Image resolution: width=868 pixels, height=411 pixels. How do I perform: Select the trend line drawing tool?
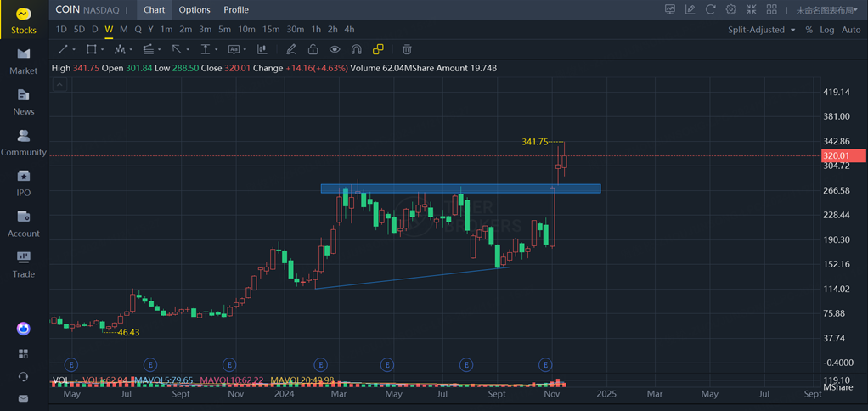63,50
